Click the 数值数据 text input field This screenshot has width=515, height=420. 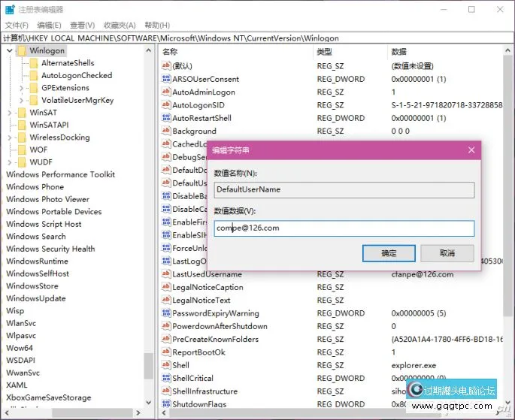click(344, 228)
